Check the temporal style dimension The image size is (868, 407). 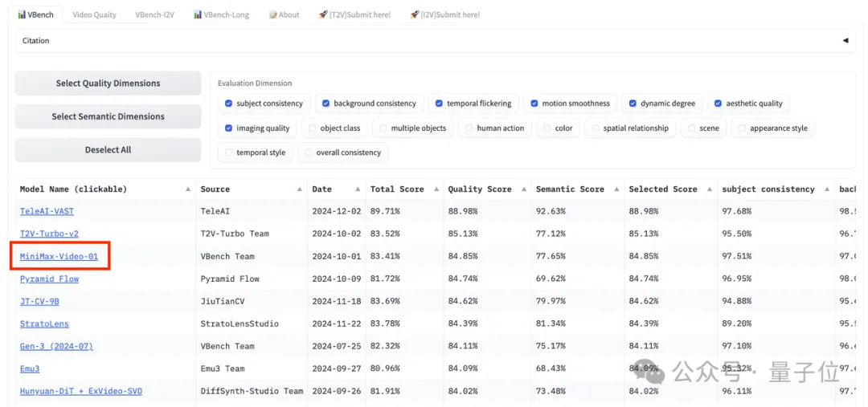click(x=229, y=153)
